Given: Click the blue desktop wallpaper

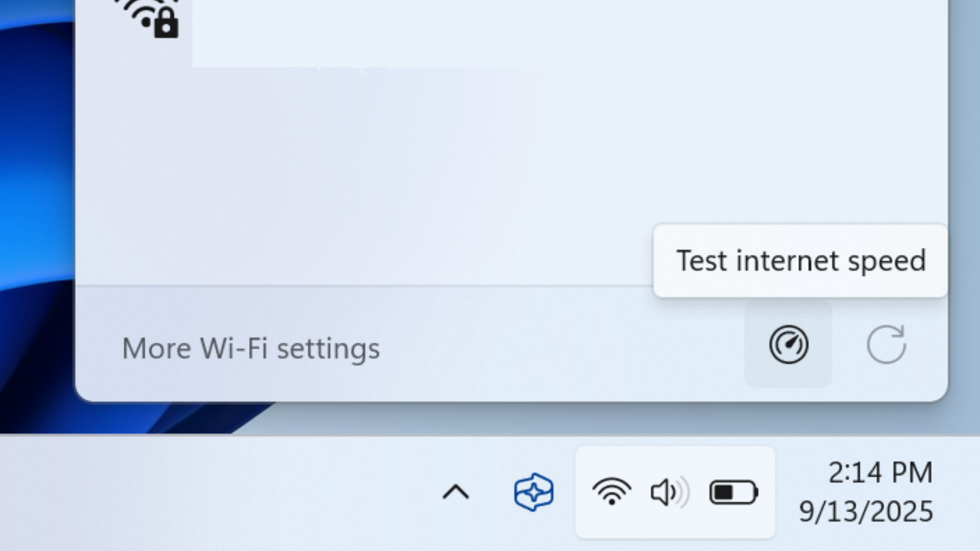Looking at the screenshot, I should click(x=31, y=204).
